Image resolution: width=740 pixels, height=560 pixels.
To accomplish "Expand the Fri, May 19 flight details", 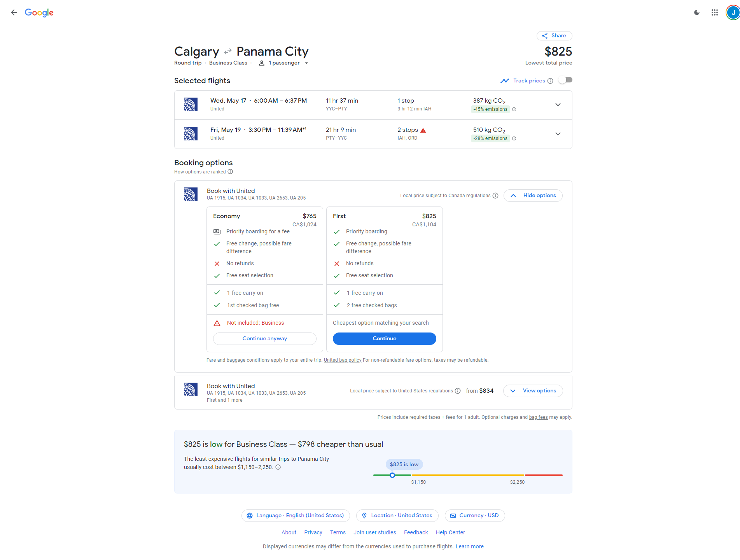I will [x=558, y=134].
